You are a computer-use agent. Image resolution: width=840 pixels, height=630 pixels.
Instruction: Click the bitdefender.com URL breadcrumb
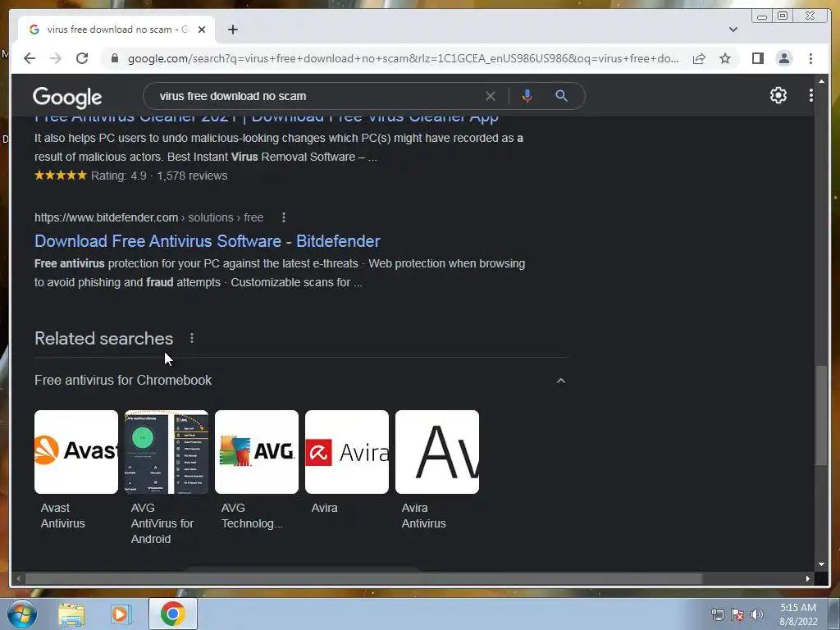(149, 217)
